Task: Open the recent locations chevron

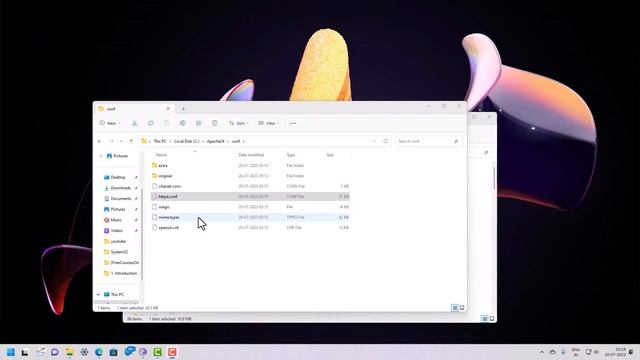Action: click(x=121, y=141)
